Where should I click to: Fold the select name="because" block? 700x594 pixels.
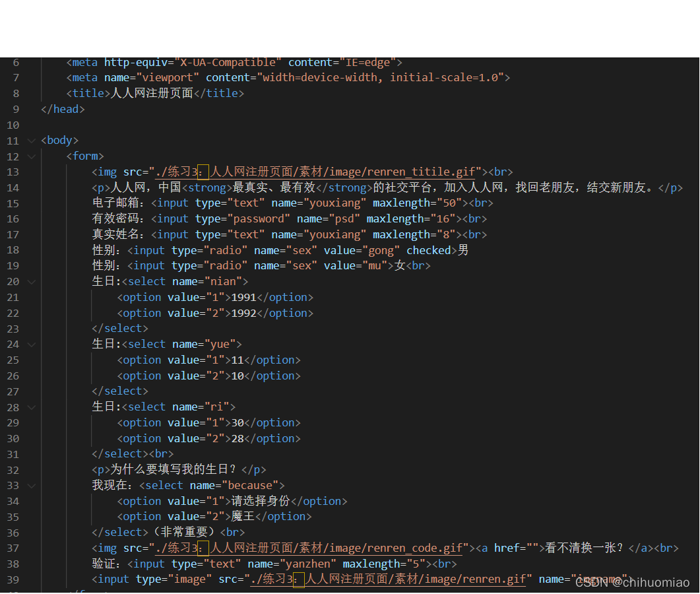[31, 486]
